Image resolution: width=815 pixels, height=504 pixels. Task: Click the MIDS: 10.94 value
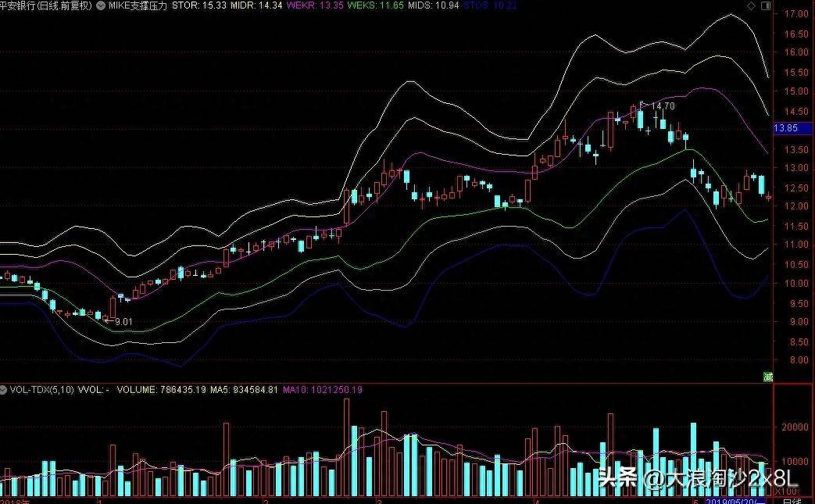434,5
